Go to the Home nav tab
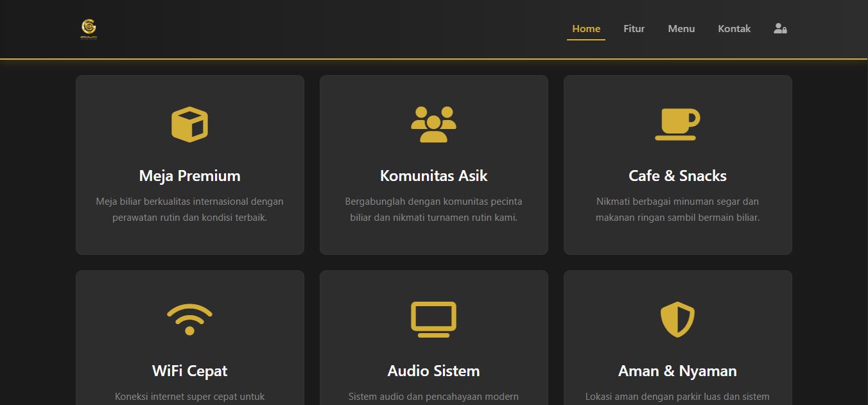Screen dimensions: 868x405 pos(586,29)
